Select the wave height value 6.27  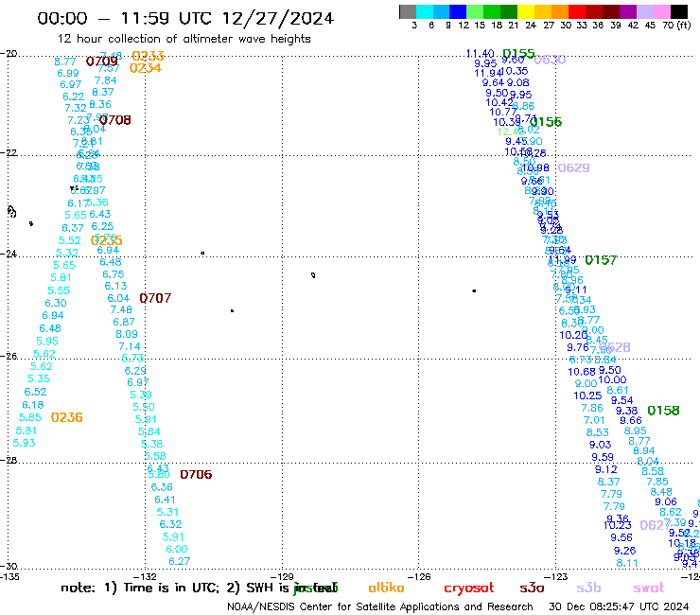pos(180,561)
